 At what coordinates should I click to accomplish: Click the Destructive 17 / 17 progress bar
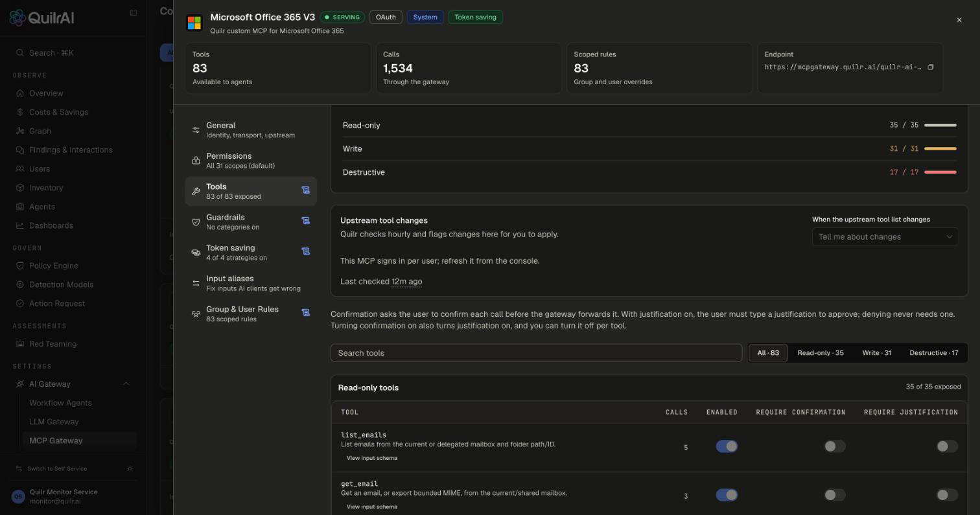pyautogui.click(x=940, y=172)
